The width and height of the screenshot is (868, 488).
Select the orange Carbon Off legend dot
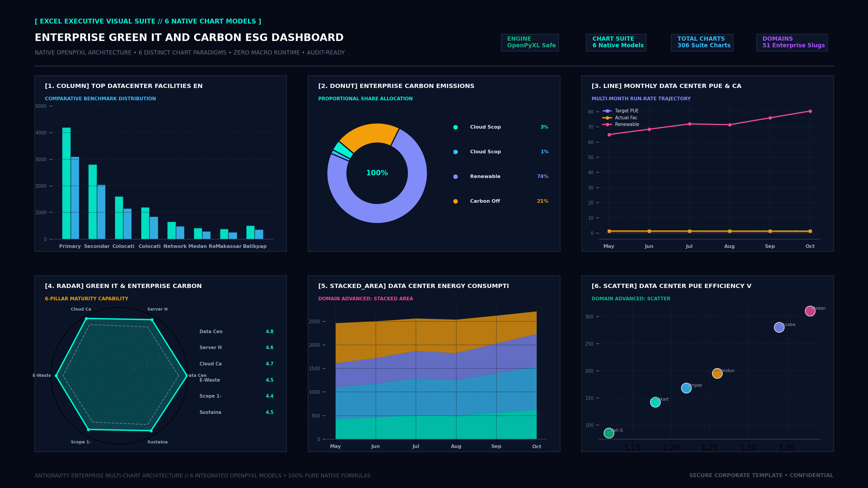[456, 202]
